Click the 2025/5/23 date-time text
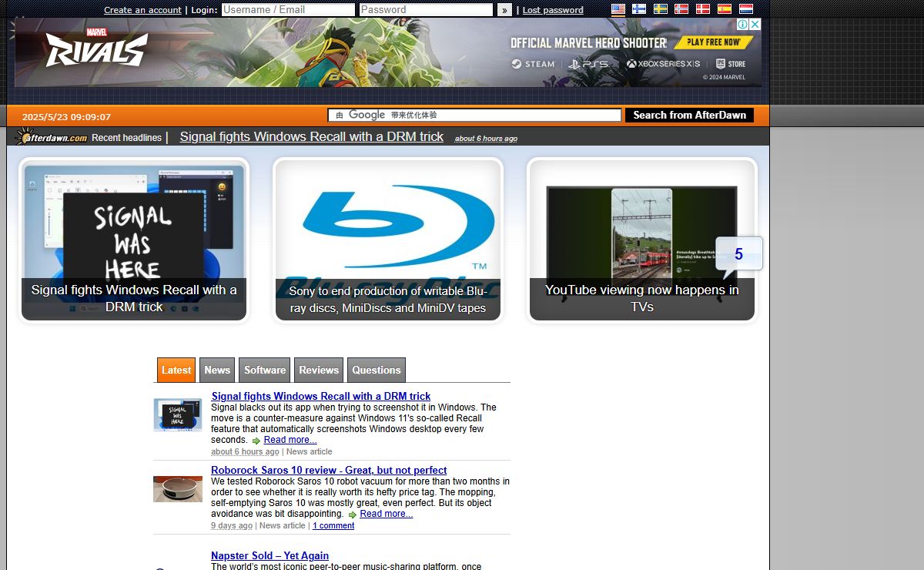Image resolution: width=924 pixels, height=570 pixels. 66,117
